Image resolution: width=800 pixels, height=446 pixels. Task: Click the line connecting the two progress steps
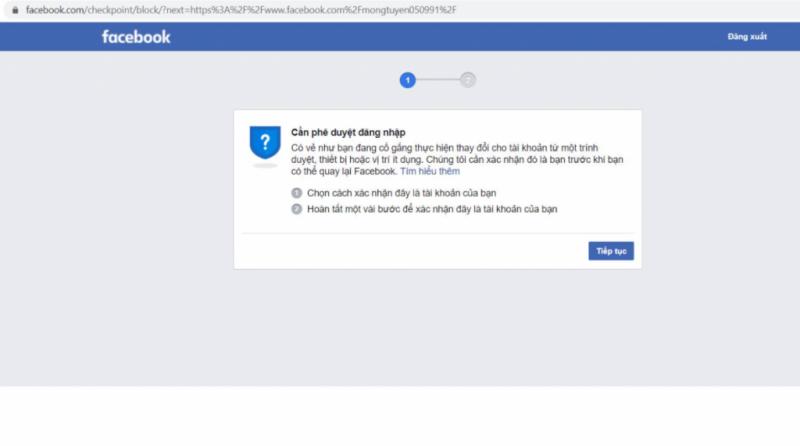(x=437, y=80)
